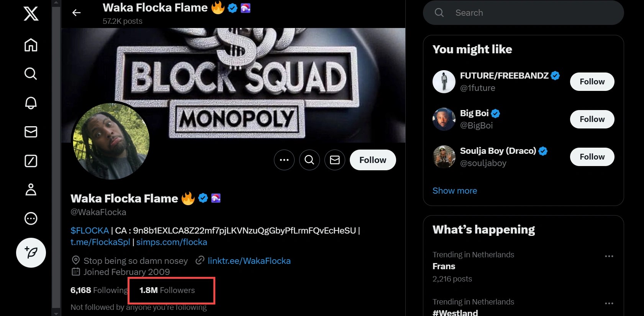The height and width of the screenshot is (316, 644).
Task: Follow Waka Flocka Flame
Action: [373, 160]
